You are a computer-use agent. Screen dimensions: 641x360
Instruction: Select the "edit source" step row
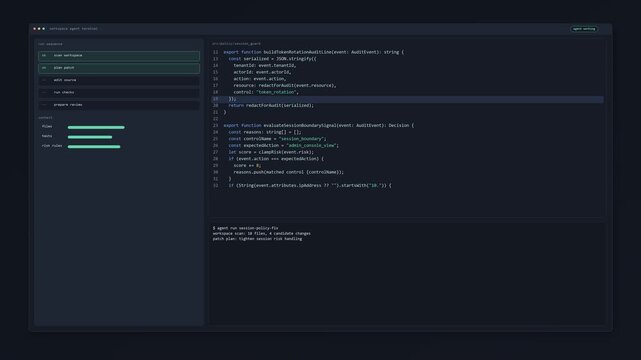119,80
